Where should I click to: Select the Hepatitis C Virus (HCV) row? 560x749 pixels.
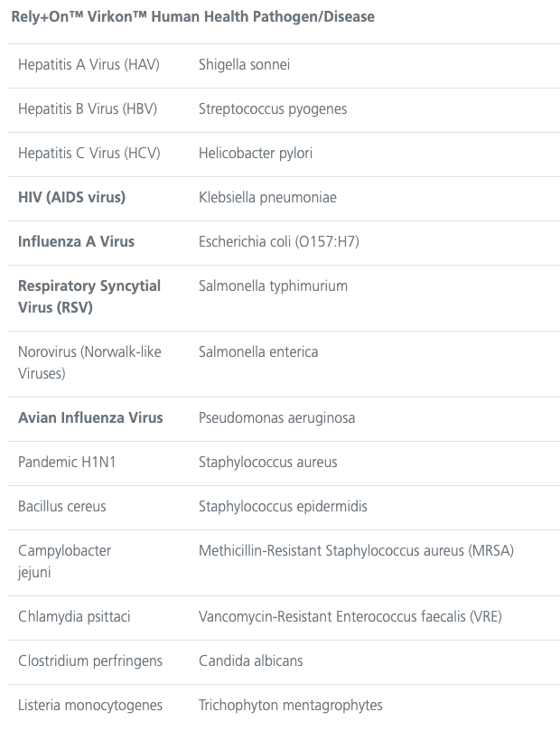click(x=284, y=154)
